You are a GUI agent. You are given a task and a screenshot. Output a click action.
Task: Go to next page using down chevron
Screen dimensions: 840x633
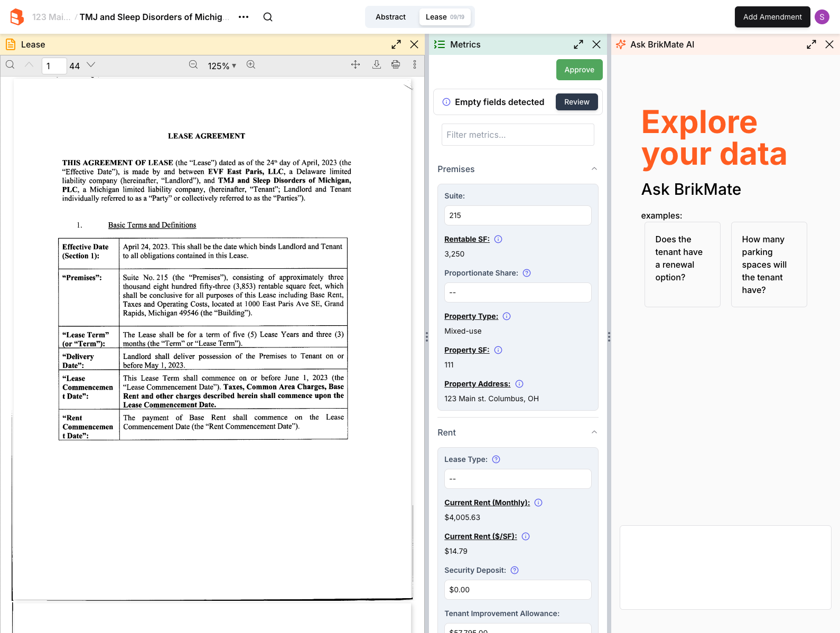91,65
